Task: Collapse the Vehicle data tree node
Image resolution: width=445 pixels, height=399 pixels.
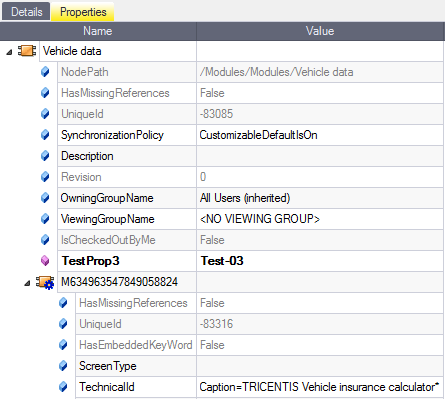Action: [x=9, y=52]
